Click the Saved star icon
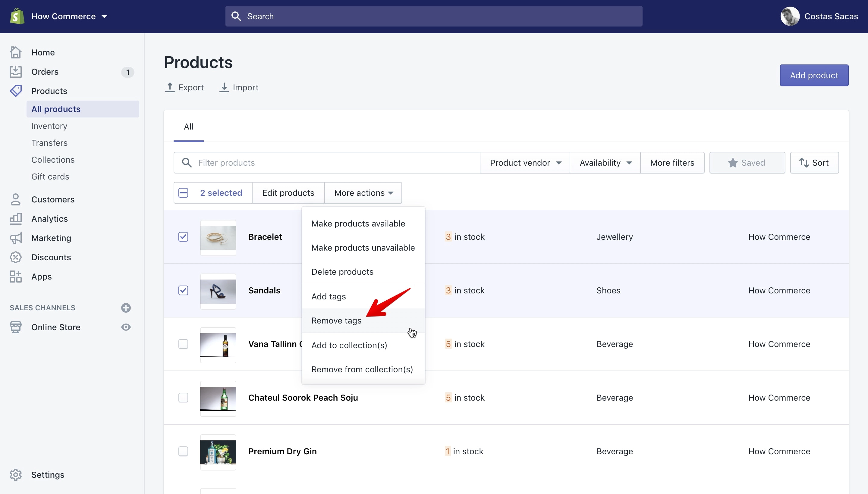 point(733,163)
